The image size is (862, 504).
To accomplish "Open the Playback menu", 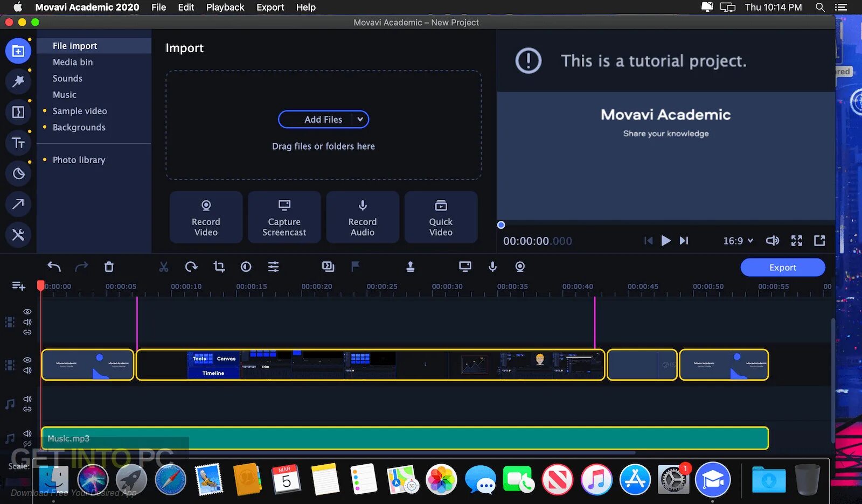I will click(225, 7).
